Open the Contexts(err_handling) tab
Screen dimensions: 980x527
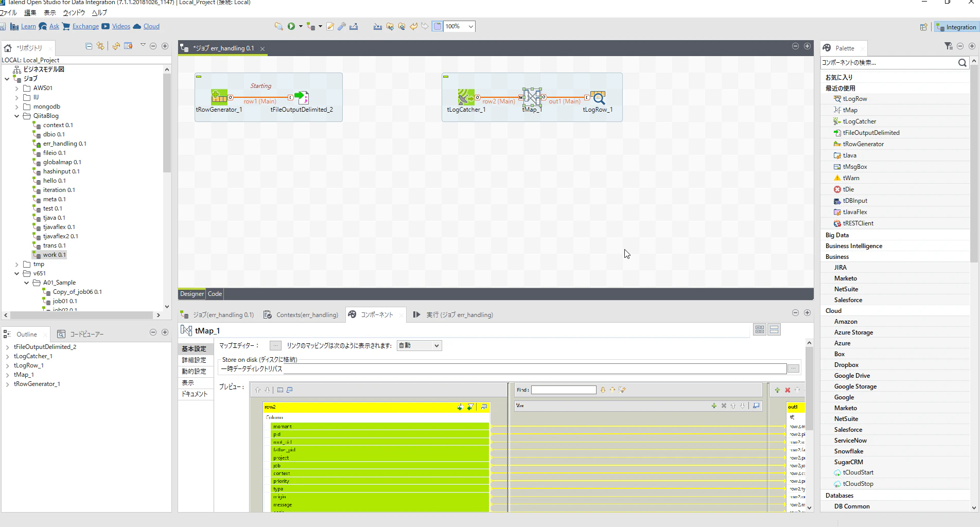pos(301,314)
